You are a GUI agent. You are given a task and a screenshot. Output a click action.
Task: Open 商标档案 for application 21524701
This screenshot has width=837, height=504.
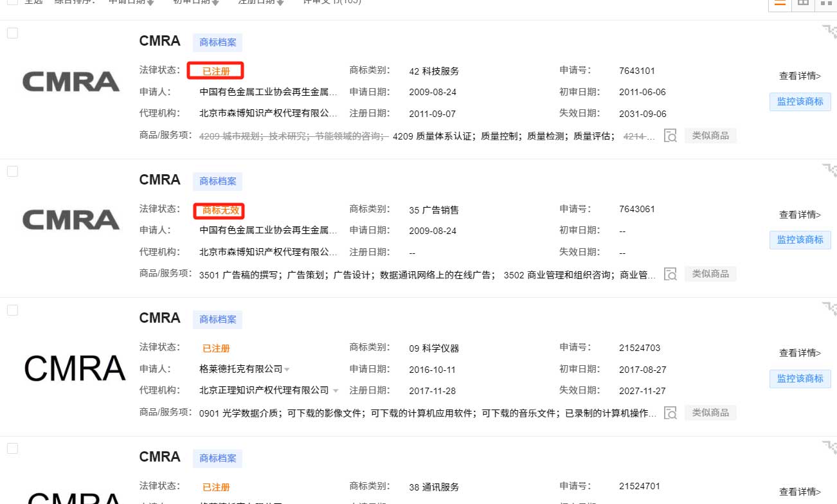[218, 458]
